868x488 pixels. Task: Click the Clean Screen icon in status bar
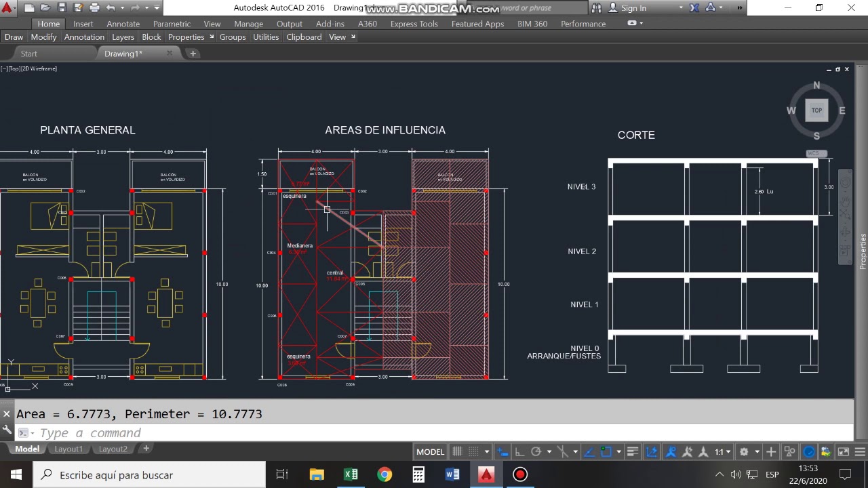tap(843, 452)
